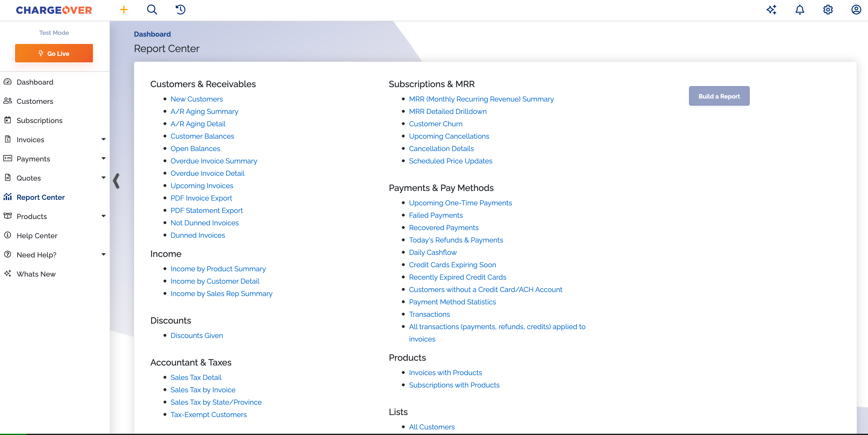Select Report Center in the sidebar
868x435 pixels.
(x=40, y=197)
